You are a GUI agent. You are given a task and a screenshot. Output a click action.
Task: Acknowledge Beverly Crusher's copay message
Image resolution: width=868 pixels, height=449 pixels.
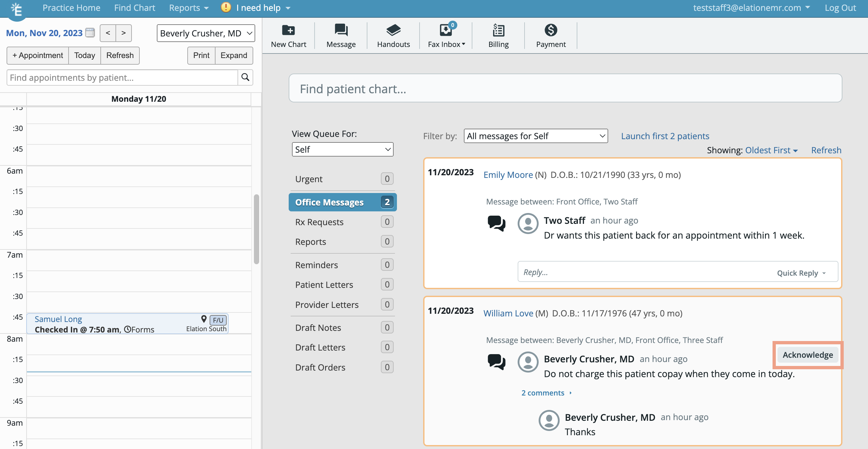point(807,354)
